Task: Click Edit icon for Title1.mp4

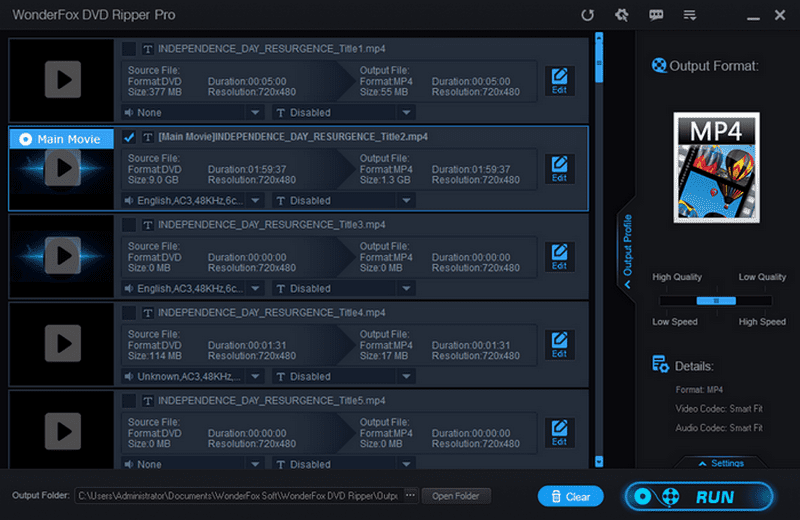Action: (559, 81)
